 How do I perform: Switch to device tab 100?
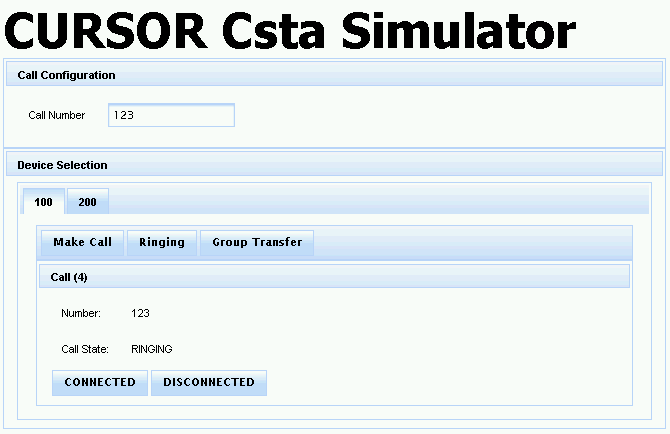43,202
